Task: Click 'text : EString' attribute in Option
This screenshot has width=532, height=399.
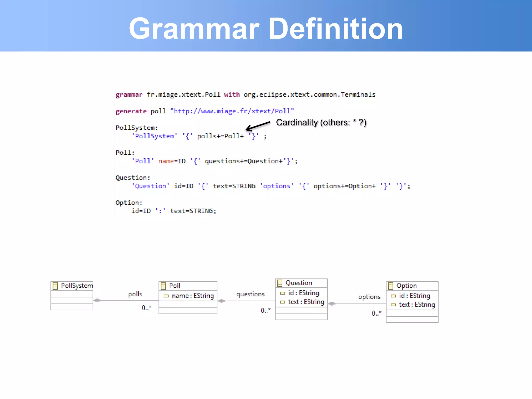Action: click(417, 305)
